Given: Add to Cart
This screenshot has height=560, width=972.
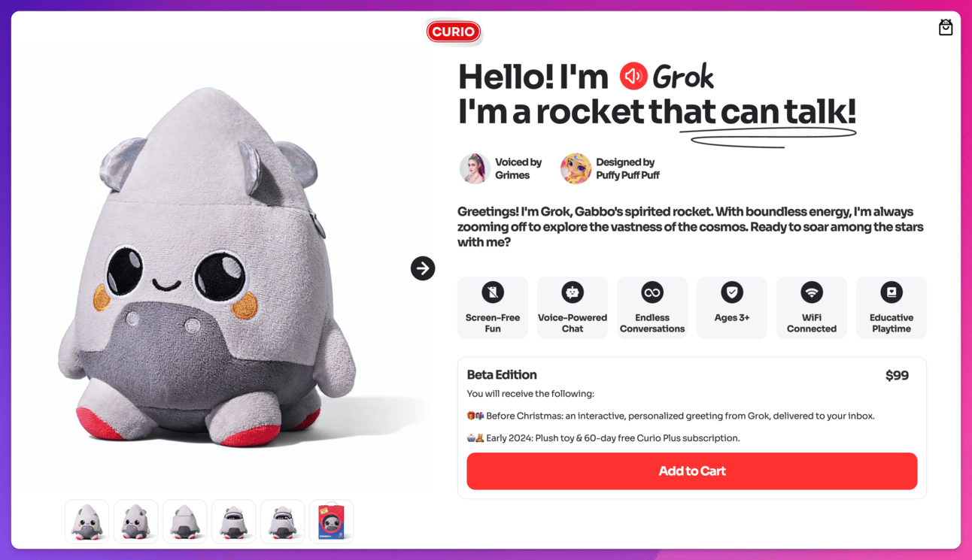Looking at the screenshot, I should 692,471.
